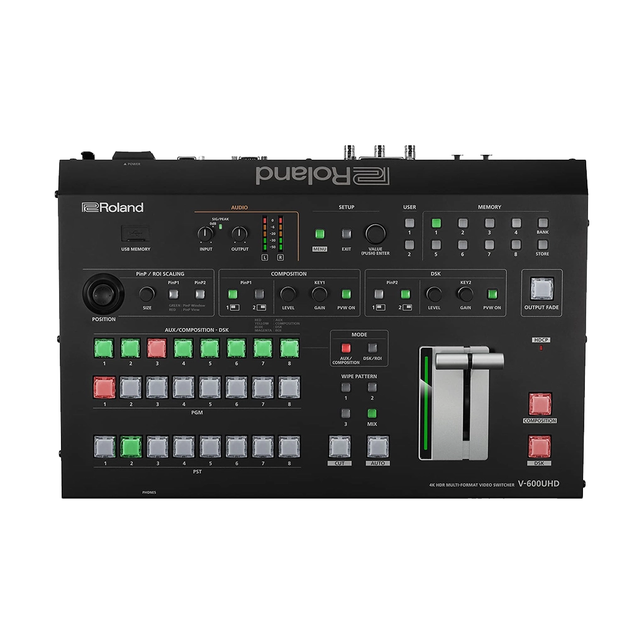
Task: Enable PVW ON in the COMPOSITION section
Action: click(347, 294)
